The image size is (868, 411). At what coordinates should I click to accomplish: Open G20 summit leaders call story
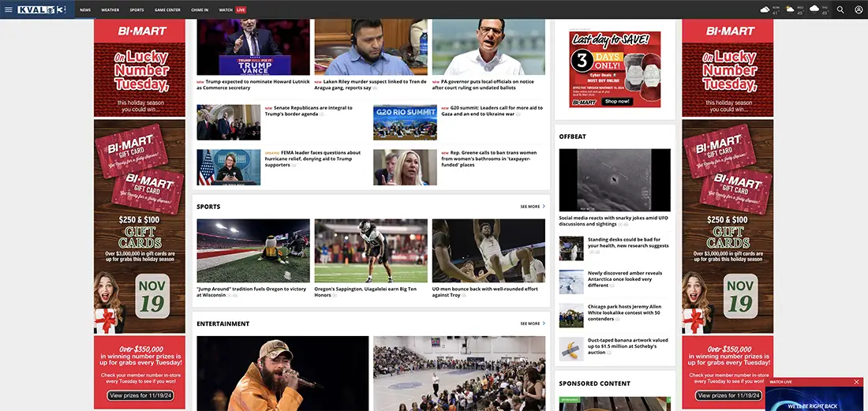492,110
